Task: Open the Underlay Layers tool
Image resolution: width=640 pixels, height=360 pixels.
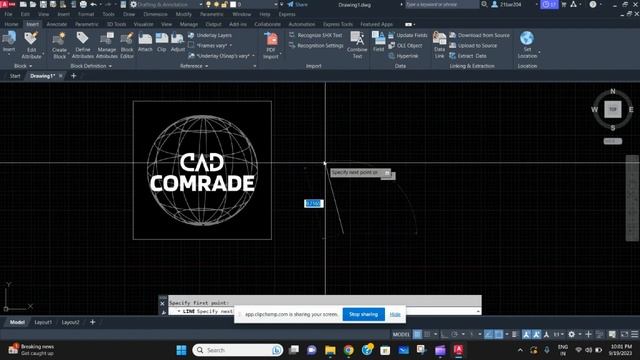Action: (210, 36)
